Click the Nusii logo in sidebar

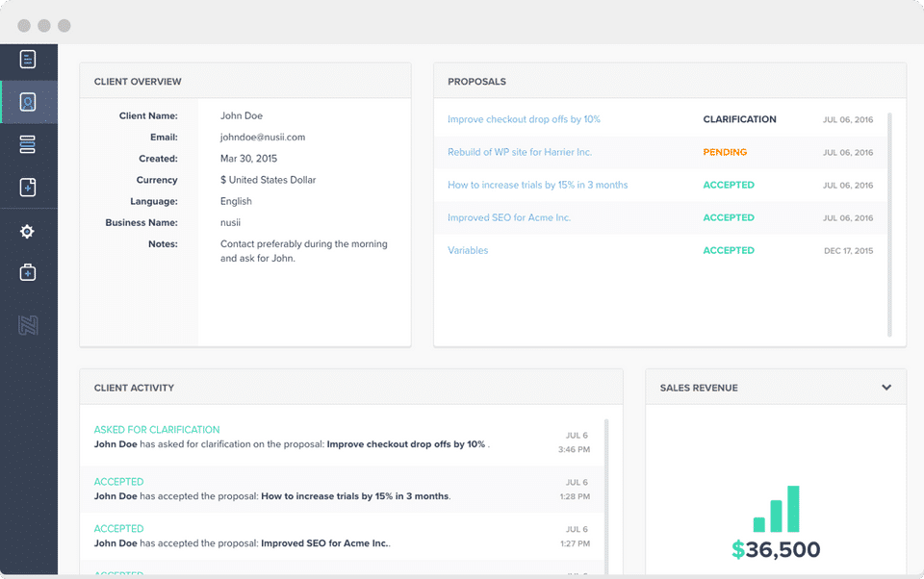tap(28, 326)
